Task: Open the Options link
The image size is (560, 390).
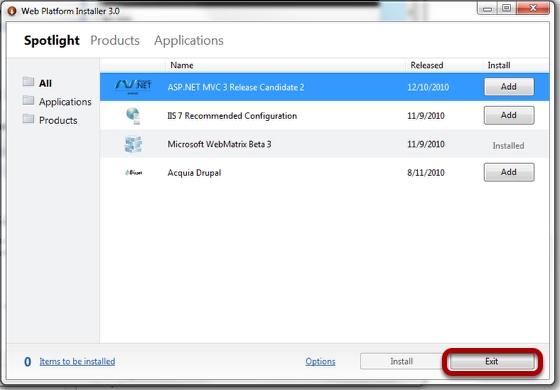Action: tap(320, 361)
